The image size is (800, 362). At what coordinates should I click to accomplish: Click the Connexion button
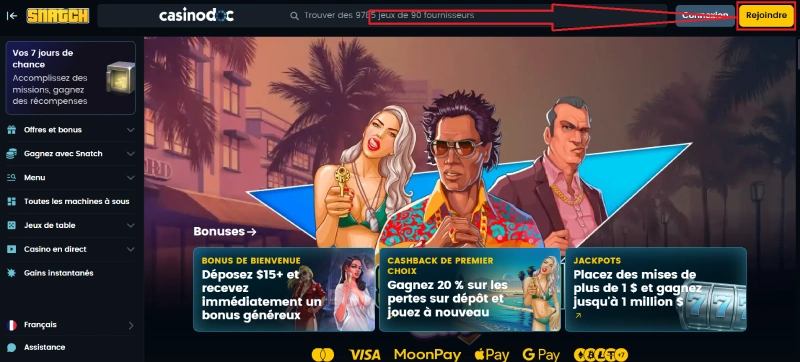705,15
